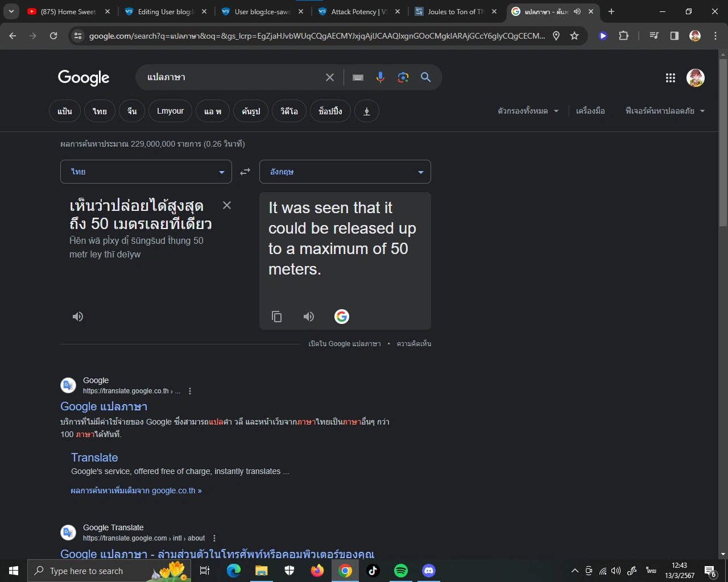Swap the translation languages
This screenshot has height=582, width=728.
pos(245,172)
